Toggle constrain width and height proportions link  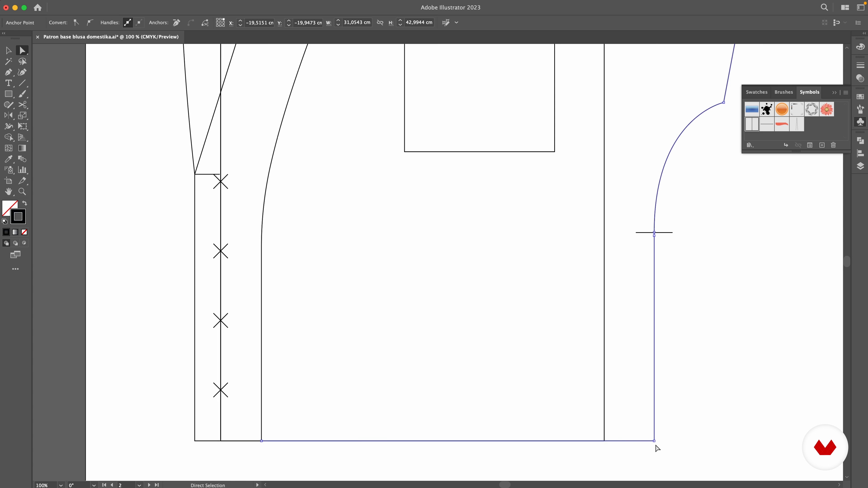[380, 23]
